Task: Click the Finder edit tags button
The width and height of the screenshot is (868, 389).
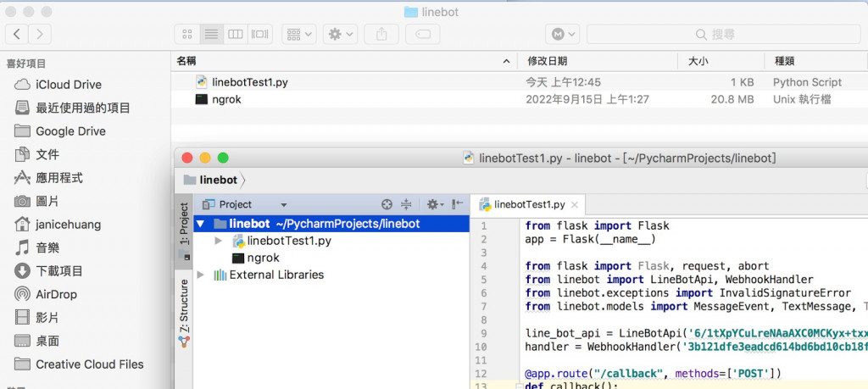Action: pyautogui.click(x=422, y=34)
